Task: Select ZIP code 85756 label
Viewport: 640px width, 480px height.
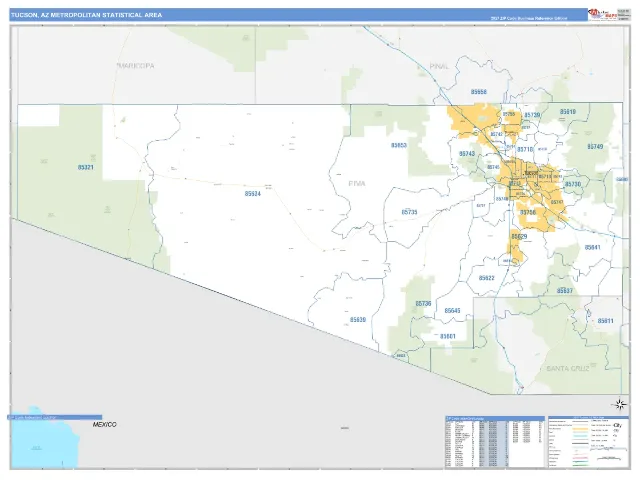Action: click(528, 213)
